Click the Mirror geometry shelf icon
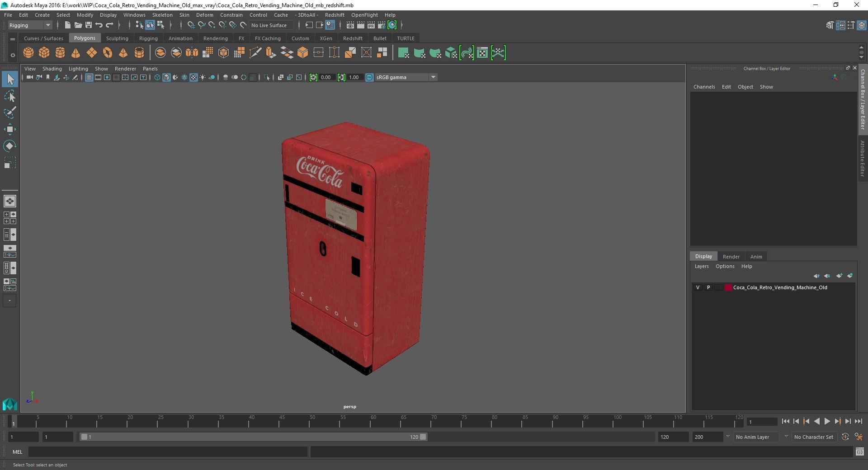The width and height of the screenshot is (868, 470). (192, 53)
